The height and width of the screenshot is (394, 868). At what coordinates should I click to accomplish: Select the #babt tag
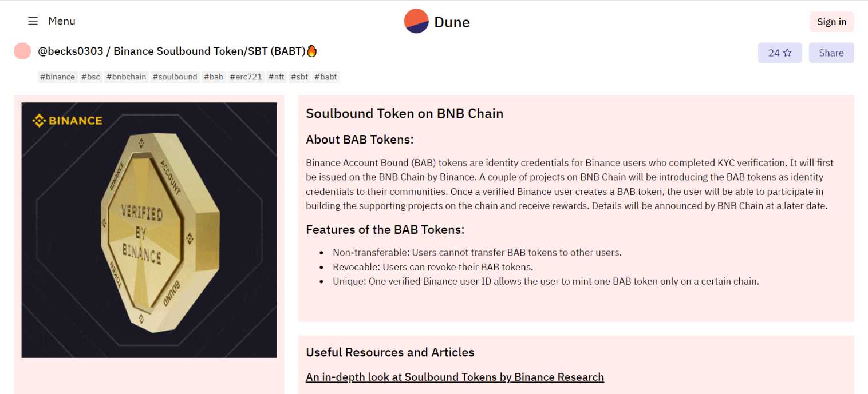pyautogui.click(x=326, y=77)
